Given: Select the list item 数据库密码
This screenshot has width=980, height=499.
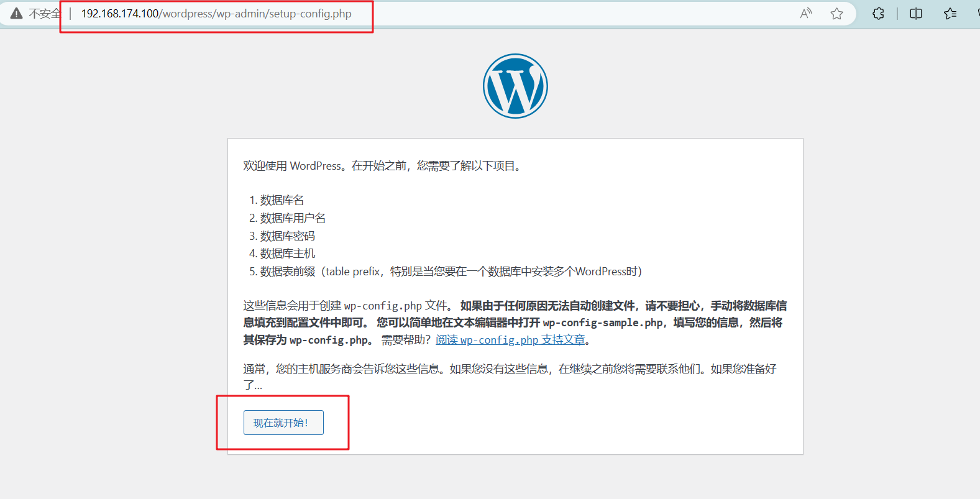Looking at the screenshot, I should [288, 236].
